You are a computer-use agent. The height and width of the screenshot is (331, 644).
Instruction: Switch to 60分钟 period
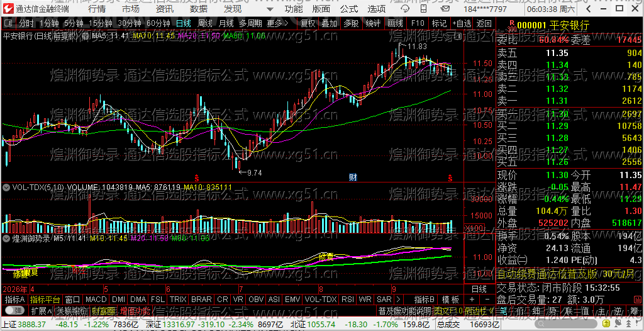click(158, 23)
